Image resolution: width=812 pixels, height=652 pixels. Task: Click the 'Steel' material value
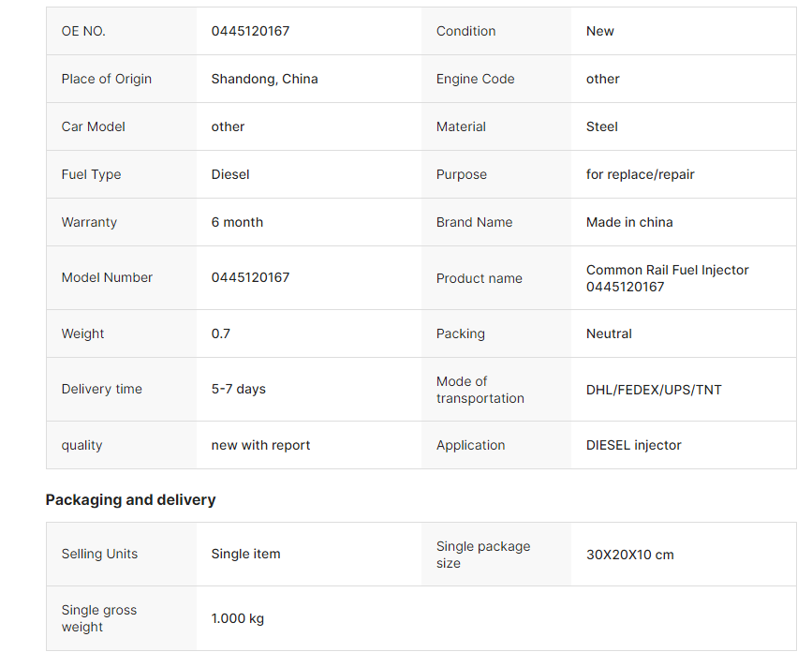coord(601,126)
